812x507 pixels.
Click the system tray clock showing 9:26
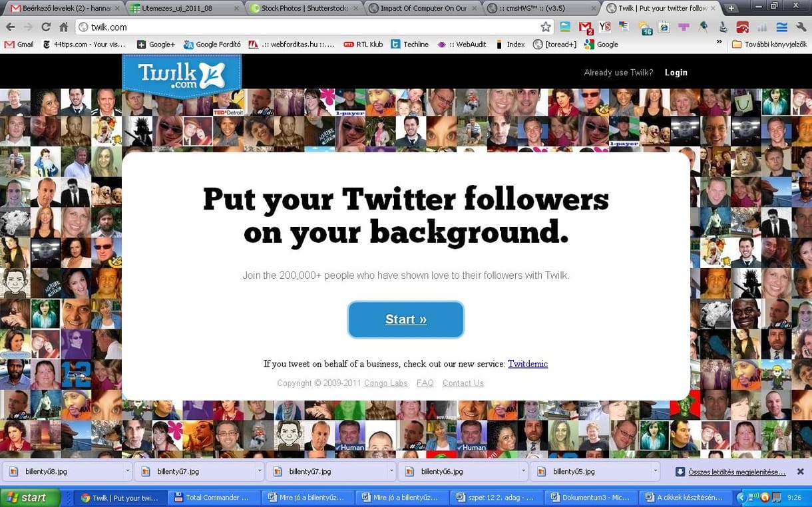point(794,498)
